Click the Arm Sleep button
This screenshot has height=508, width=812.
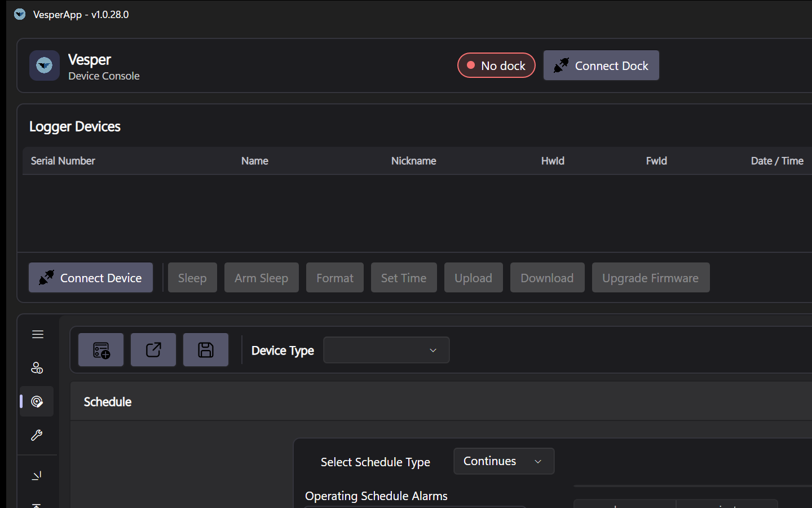point(262,278)
